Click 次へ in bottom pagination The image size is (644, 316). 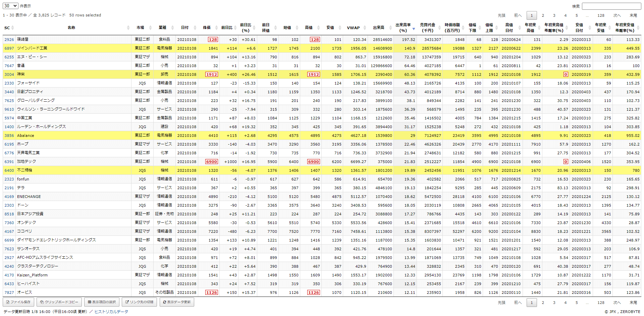click(x=617, y=303)
